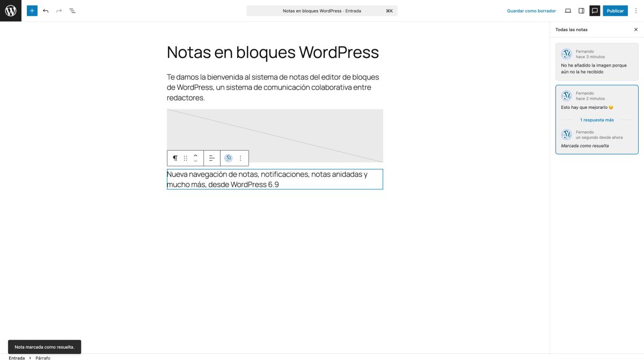The width and height of the screenshot is (644, 362).
Task: Open the editor options three-dot menu top-right
Action: point(636,10)
